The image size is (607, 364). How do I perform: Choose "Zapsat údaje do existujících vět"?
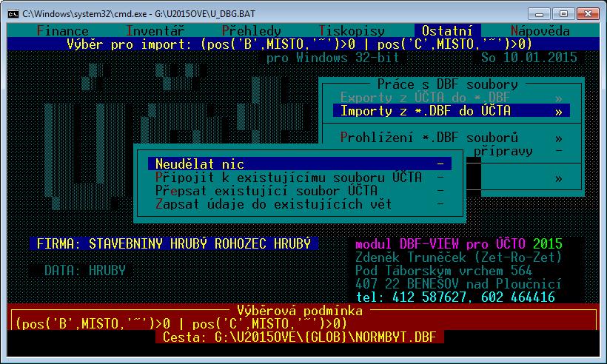(300, 204)
